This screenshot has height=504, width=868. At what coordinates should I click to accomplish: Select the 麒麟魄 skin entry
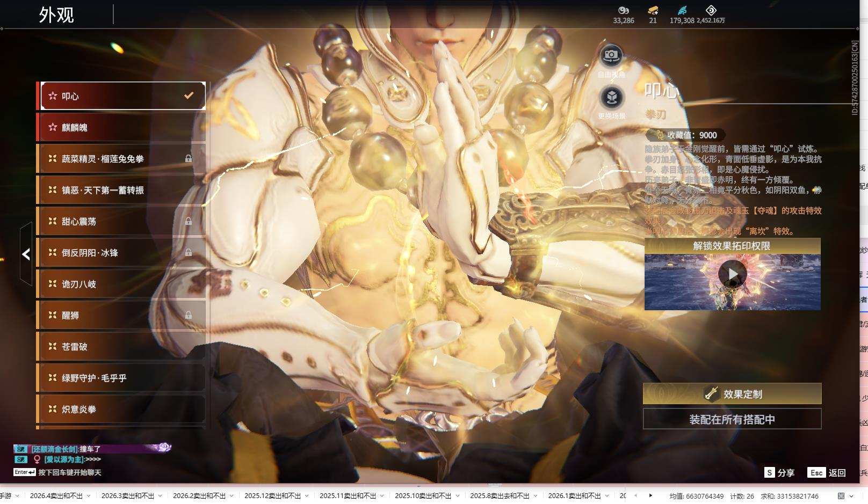pyautogui.click(x=121, y=127)
